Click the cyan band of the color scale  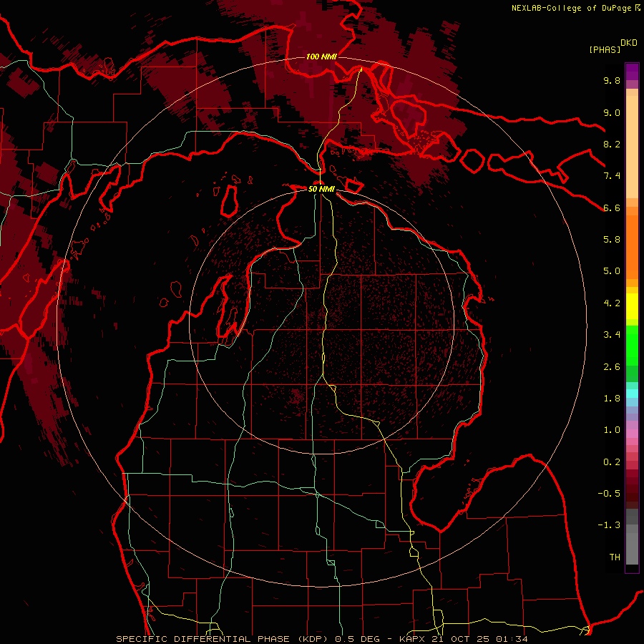(632, 394)
